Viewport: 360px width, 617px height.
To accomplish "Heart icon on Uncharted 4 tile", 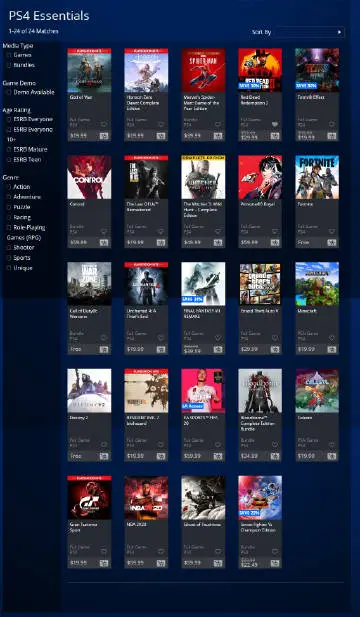I will [161, 338].
